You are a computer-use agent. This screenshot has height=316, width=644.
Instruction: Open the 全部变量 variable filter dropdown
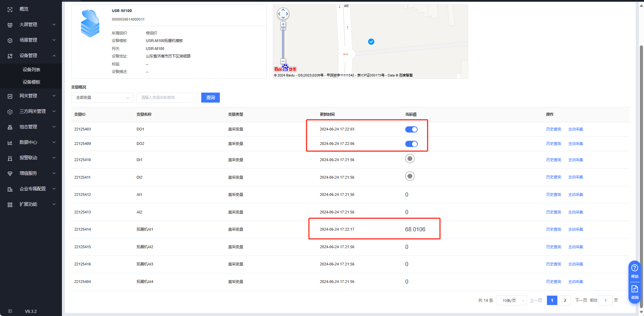click(x=102, y=98)
